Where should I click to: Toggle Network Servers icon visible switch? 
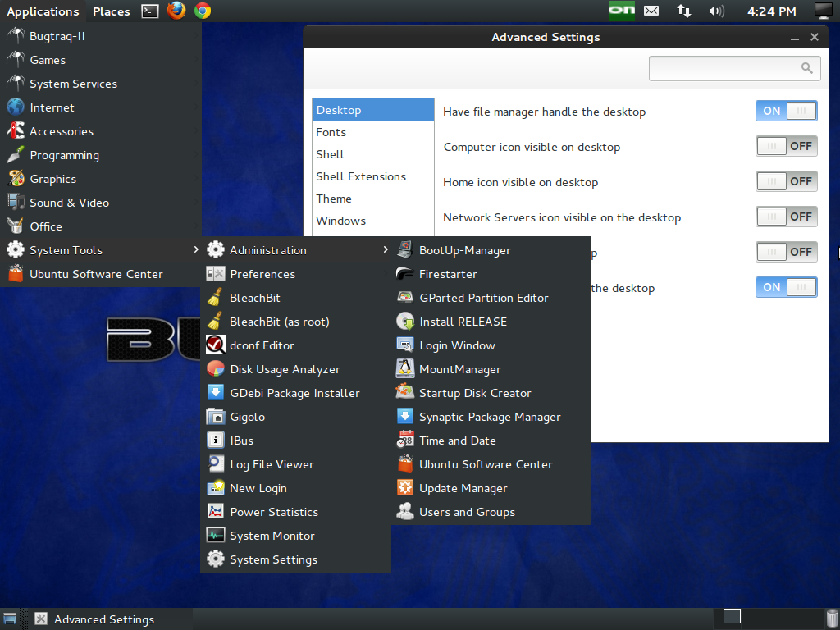click(787, 217)
